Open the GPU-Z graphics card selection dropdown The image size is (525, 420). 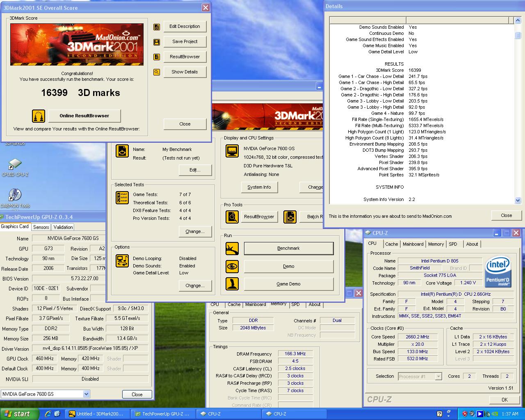coord(86,394)
